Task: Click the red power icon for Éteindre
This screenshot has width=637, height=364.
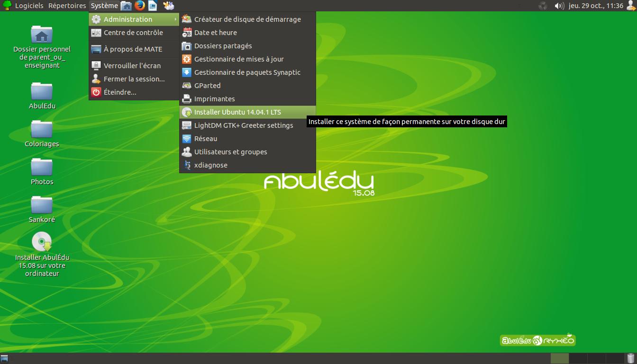Action: (x=96, y=92)
